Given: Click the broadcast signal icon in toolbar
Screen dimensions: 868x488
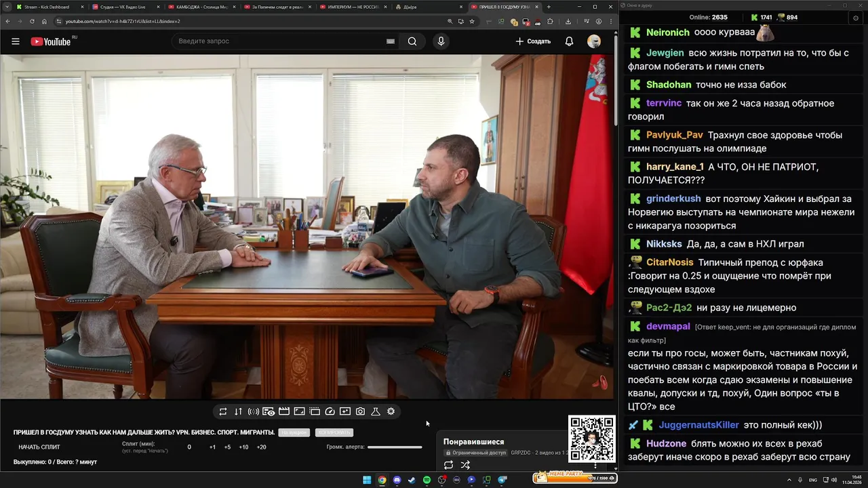Looking at the screenshot, I should (x=253, y=411).
